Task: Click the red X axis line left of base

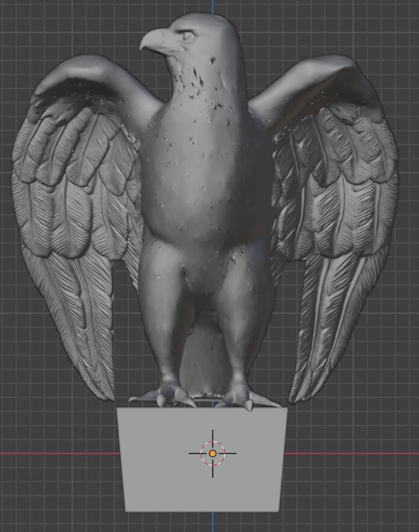Action: [60, 453]
